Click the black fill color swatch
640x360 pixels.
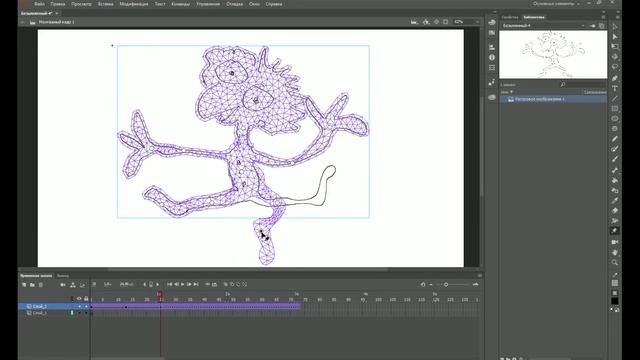pos(615,301)
